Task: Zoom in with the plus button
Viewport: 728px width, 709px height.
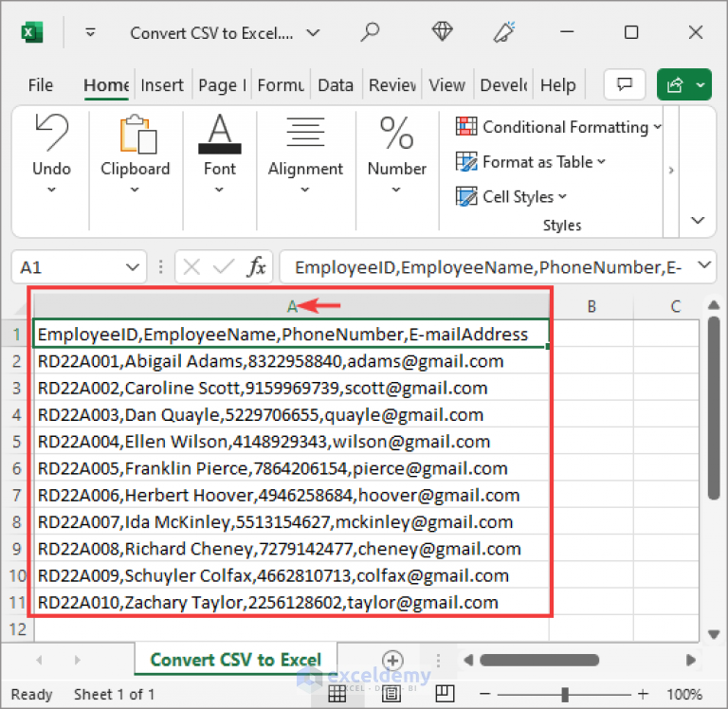Action: tap(643, 694)
